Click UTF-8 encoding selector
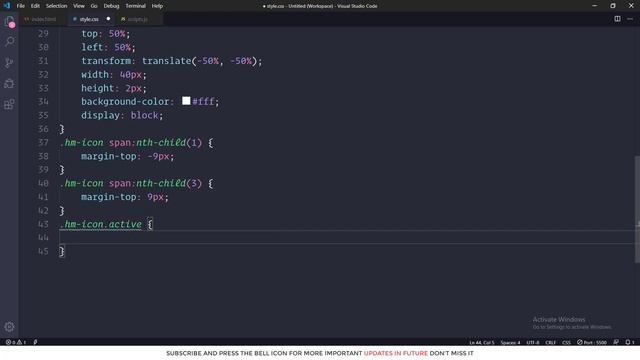Viewport: 640px width, 360px height. coord(533,342)
